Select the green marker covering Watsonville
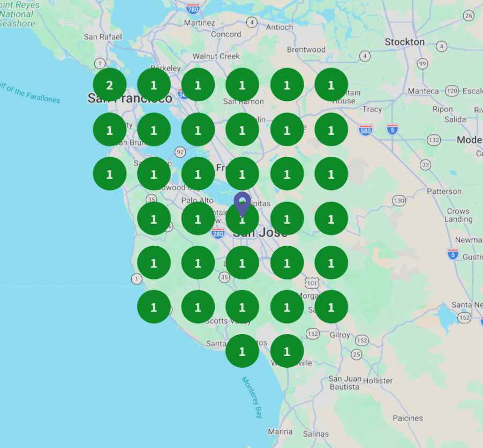483x448 pixels. [x=287, y=351]
